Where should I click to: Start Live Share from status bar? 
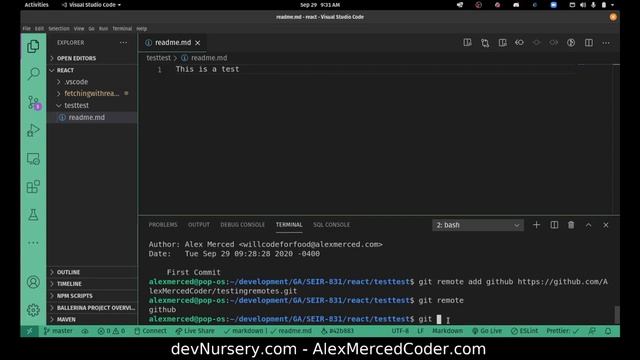point(195,331)
